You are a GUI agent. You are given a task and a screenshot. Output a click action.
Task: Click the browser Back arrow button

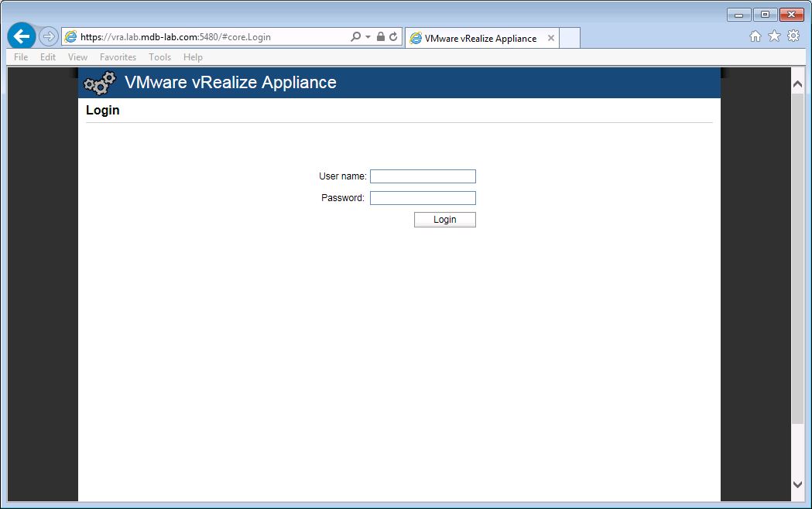coord(22,36)
